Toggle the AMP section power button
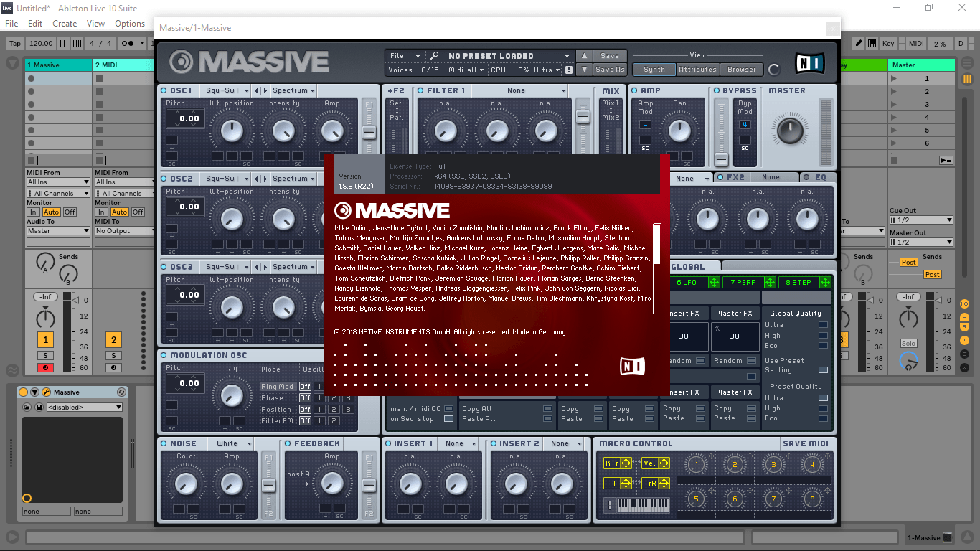This screenshot has height=551, width=980. point(634,91)
